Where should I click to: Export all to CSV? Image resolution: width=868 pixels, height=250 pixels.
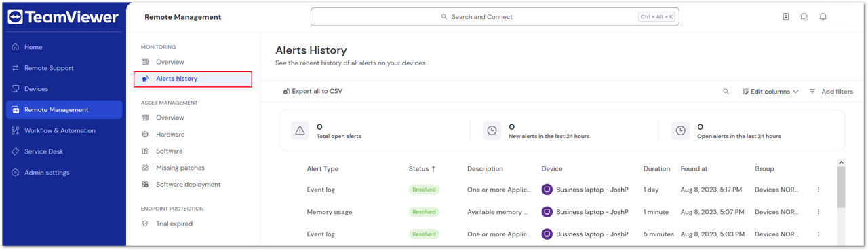tap(313, 91)
